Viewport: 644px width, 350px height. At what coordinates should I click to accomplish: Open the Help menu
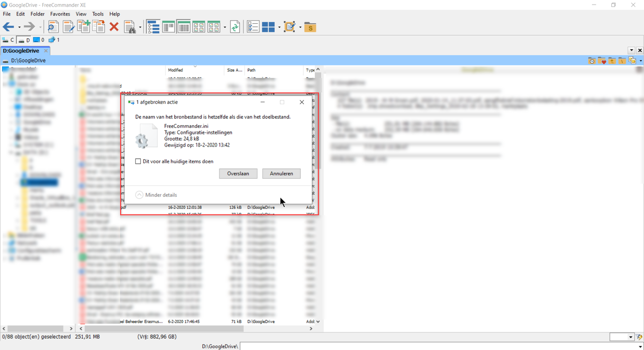coord(115,14)
